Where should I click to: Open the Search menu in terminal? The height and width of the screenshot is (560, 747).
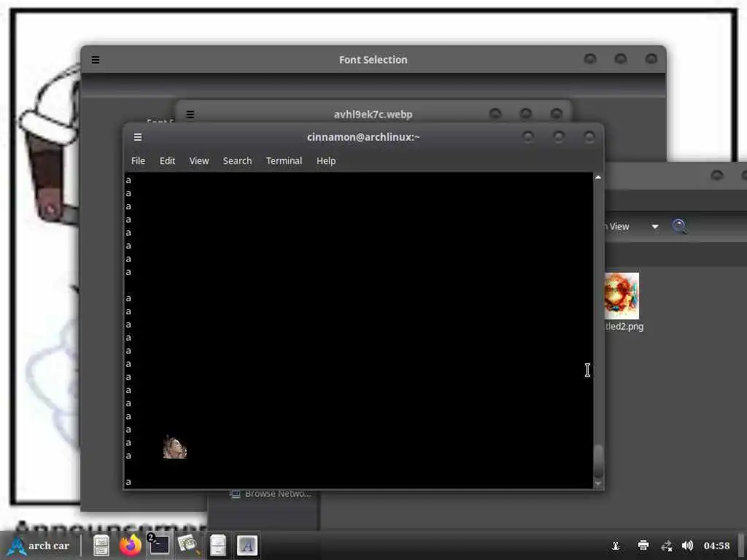237,161
